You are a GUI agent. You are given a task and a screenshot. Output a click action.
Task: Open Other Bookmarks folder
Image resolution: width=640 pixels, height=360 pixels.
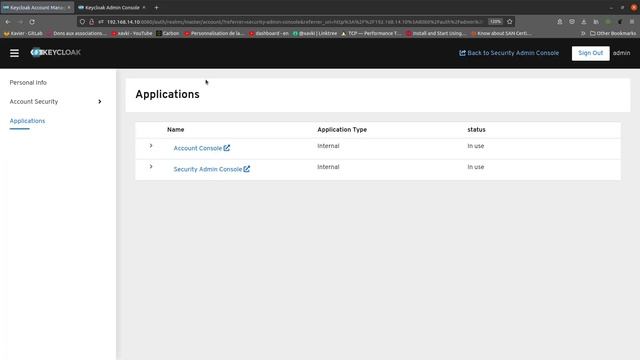pyautogui.click(x=613, y=33)
